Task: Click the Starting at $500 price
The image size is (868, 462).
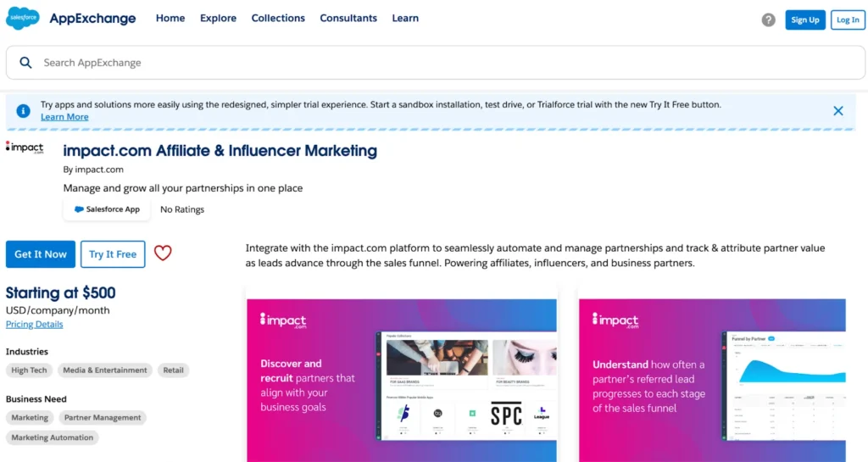Action: point(61,292)
